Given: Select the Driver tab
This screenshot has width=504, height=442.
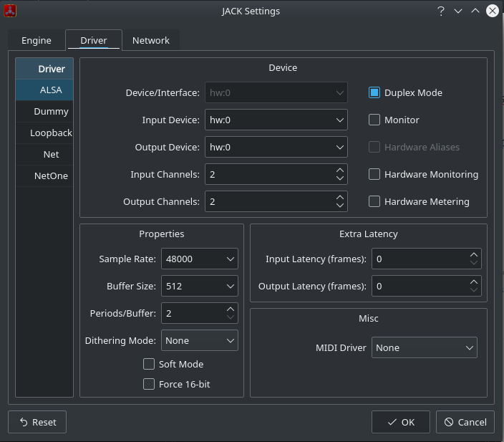Looking at the screenshot, I should pyautogui.click(x=94, y=41).
